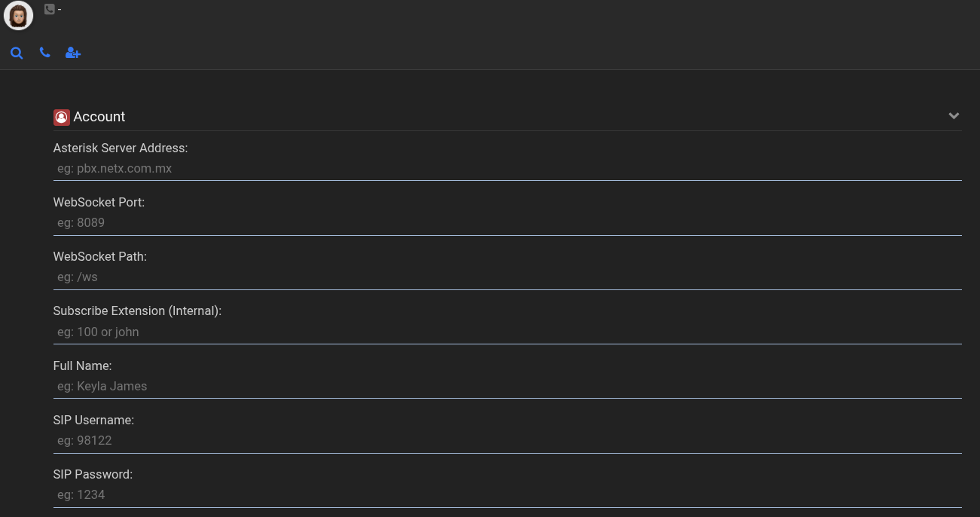Focus the Subscribe Extension (Internal) field
Viewport: 980px width, 517px height.
[508, 332]
